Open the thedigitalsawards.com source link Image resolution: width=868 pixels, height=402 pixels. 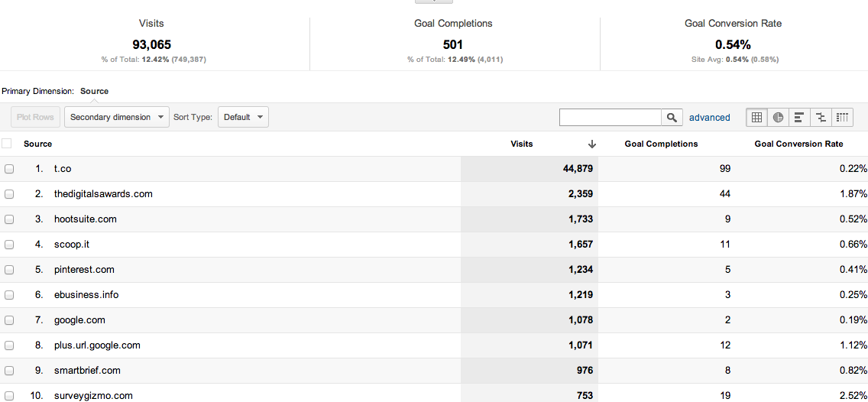coord(103,194)
